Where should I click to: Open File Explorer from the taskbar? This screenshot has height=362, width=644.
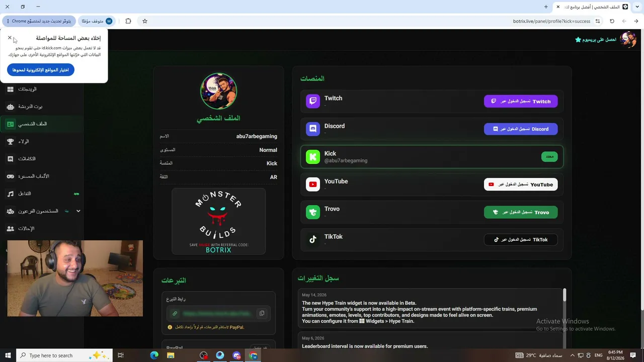click(x=171, y=355)
